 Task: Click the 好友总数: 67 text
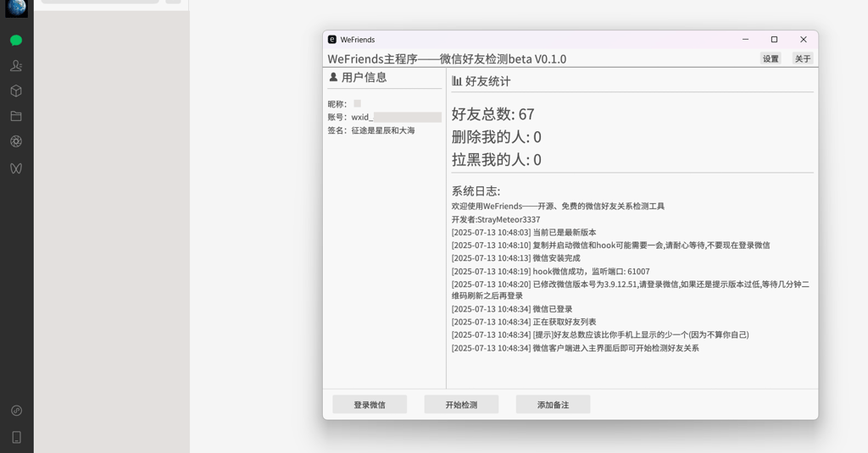pyautogui.click(x=492, y=114)
